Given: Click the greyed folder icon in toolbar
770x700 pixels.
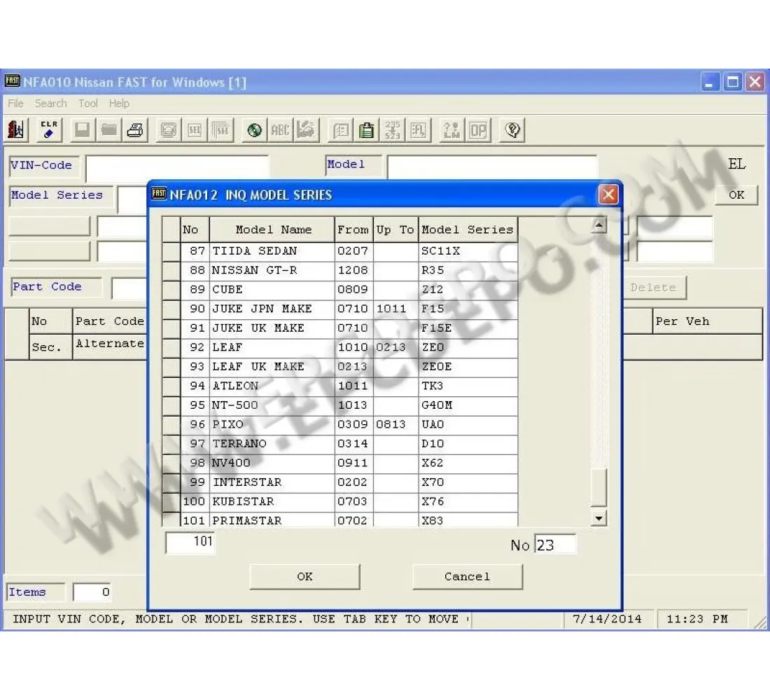Looking at the screenshot, I should [x=109, y=130].
